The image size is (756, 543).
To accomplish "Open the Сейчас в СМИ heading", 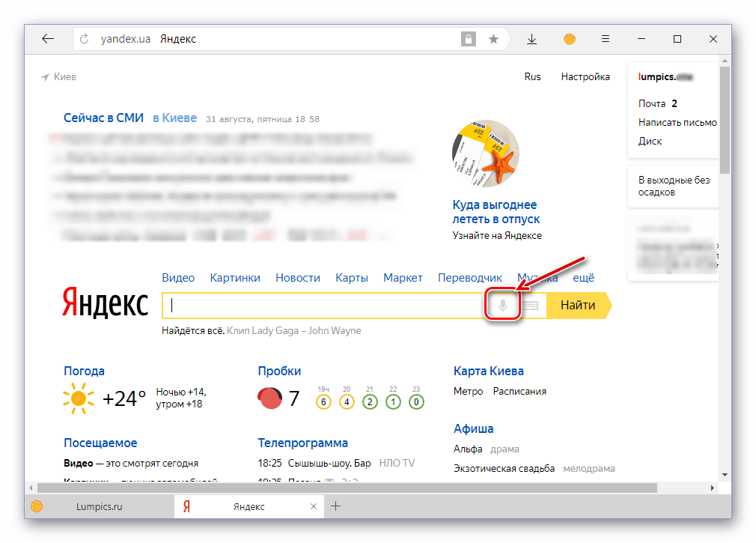I will (103, 118).
